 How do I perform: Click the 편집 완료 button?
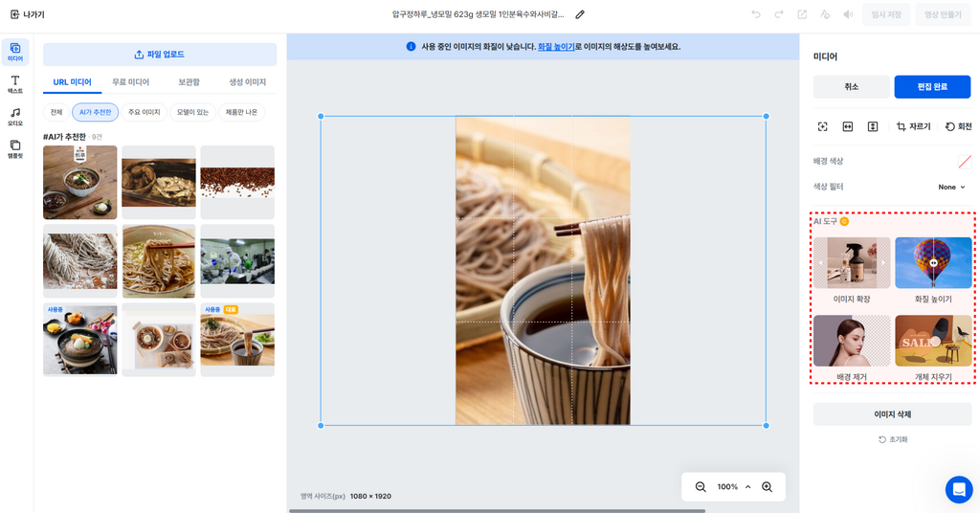[x=932, y=87]
